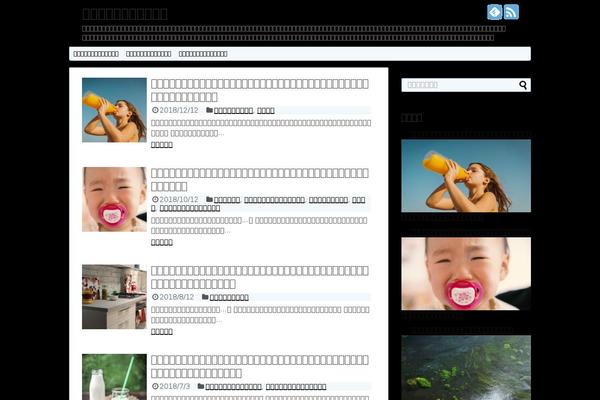The image size is (600, 400).
Task: Click the Feedly subscribe icon in header
Action: click(494, 12)
